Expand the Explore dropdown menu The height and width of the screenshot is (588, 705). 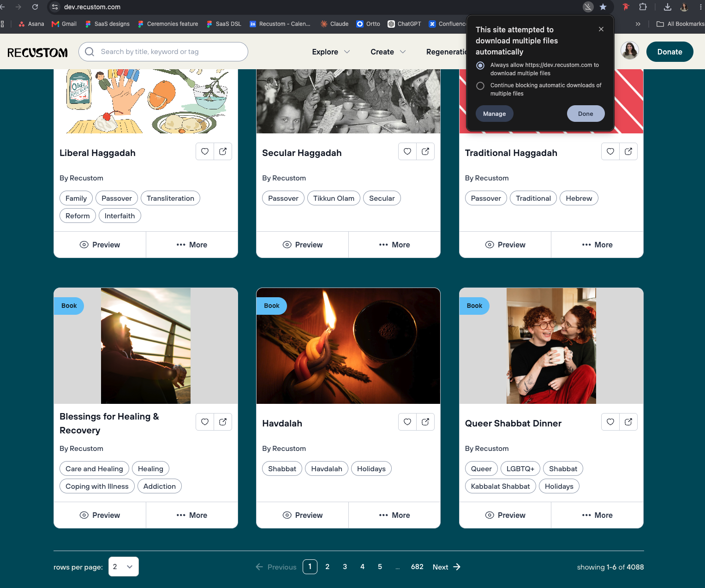[331, 52]
